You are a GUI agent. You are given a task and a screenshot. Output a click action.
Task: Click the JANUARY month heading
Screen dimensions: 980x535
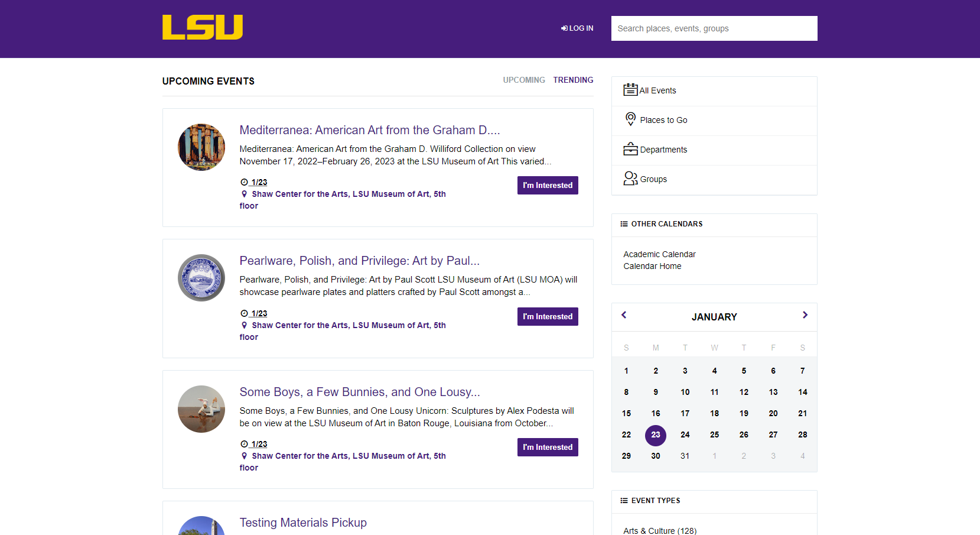[x=714, y=317]
